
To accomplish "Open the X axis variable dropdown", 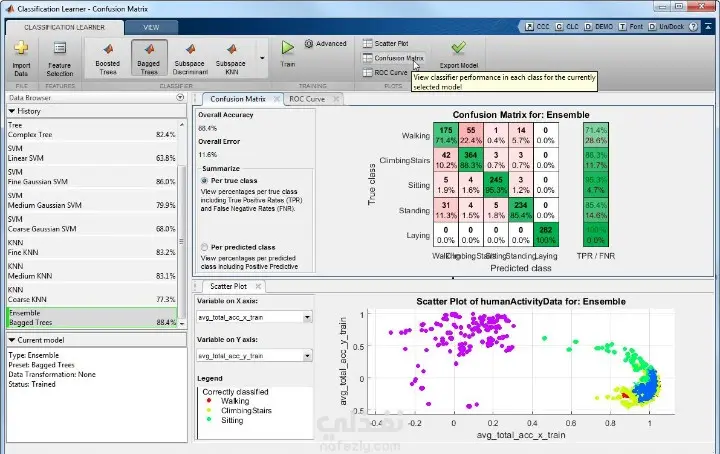I will 307,317.
